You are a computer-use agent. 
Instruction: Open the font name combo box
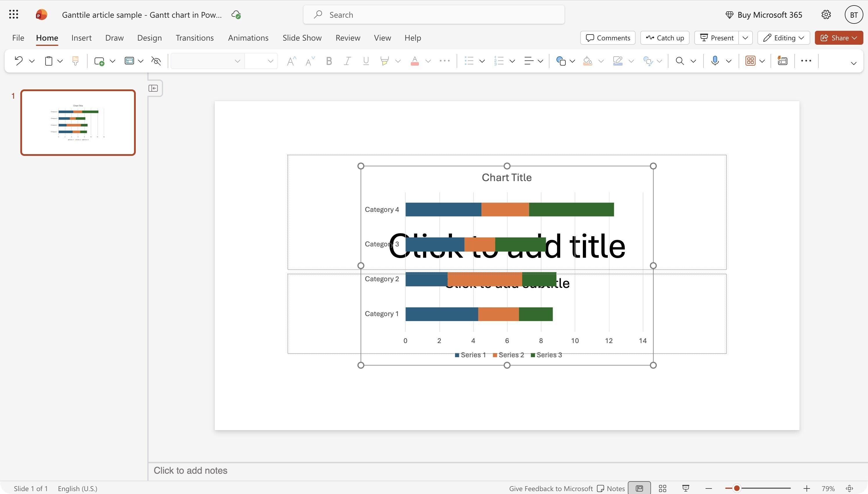[207, 61]
